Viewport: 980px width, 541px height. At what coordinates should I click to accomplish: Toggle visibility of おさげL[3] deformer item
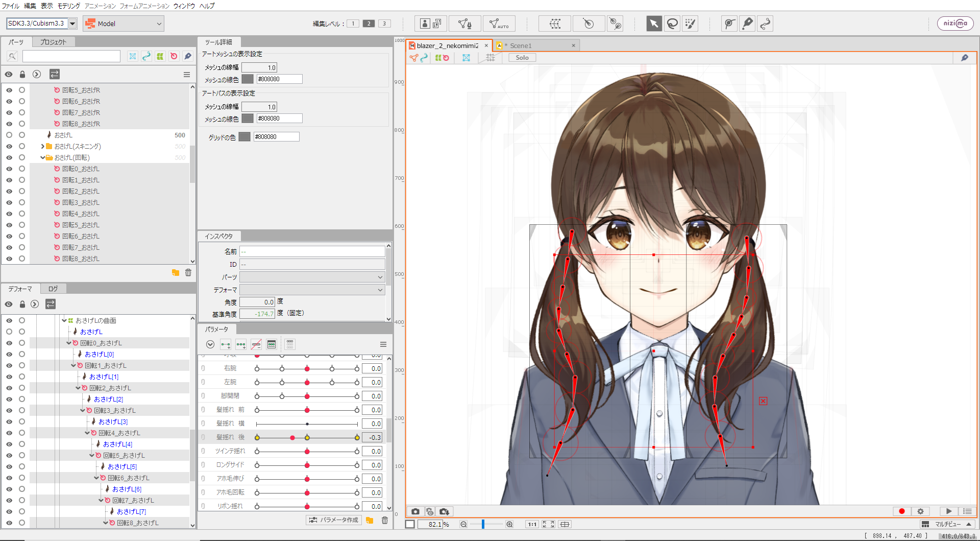pos(9,421)
